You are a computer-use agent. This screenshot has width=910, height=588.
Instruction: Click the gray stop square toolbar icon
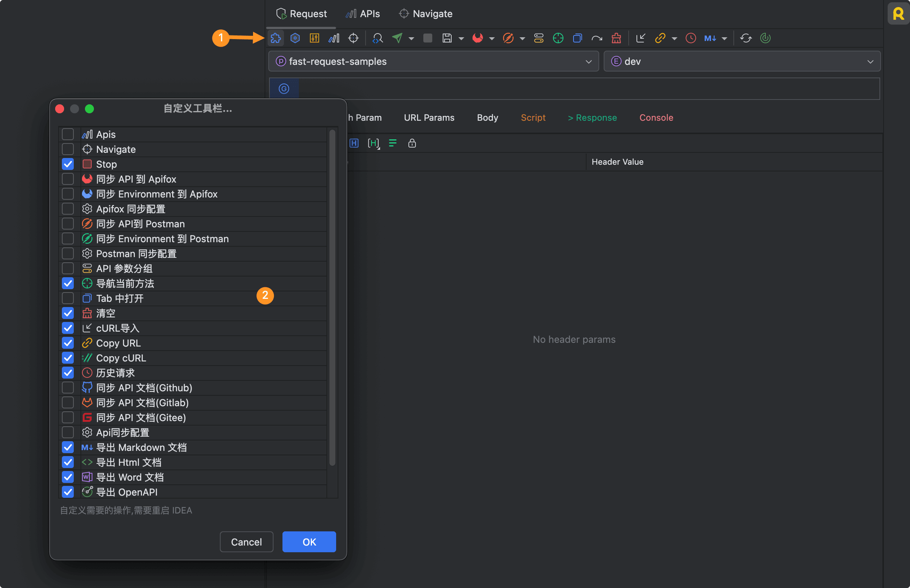point(427,38)
